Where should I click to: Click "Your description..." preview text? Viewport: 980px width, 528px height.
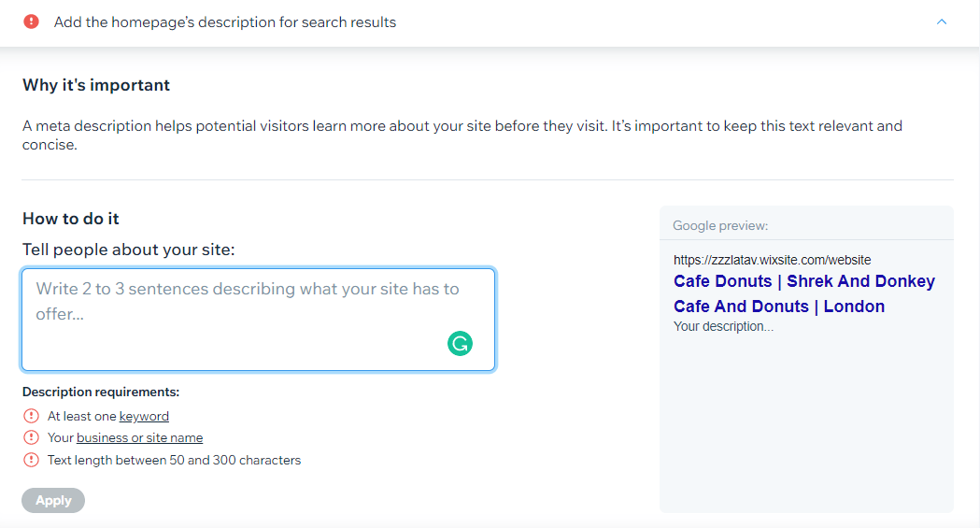click(723, 326)
